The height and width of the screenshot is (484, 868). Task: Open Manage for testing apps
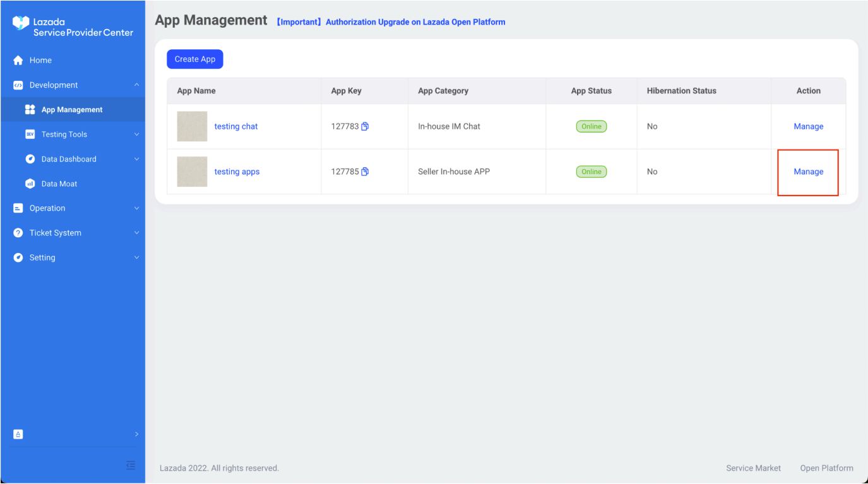point(808,172)
